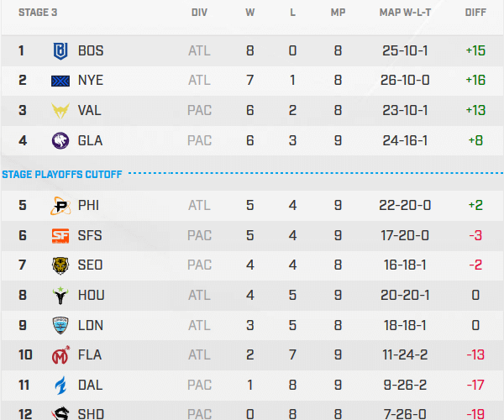Open the Philadelphia Fusion logo

point(60,205)
